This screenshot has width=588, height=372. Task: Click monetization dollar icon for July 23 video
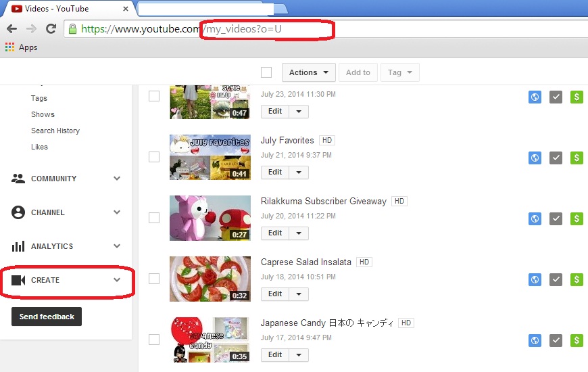pos(577,97)
